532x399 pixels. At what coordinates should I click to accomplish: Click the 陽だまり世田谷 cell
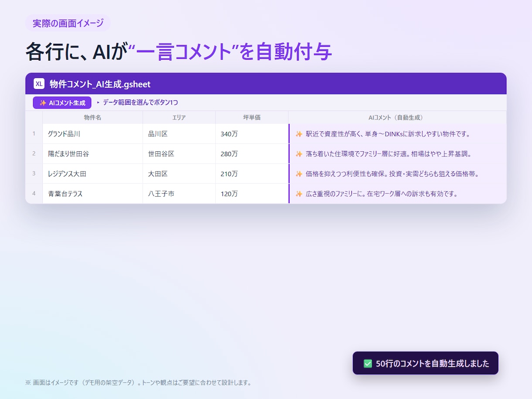click(92, 153)
